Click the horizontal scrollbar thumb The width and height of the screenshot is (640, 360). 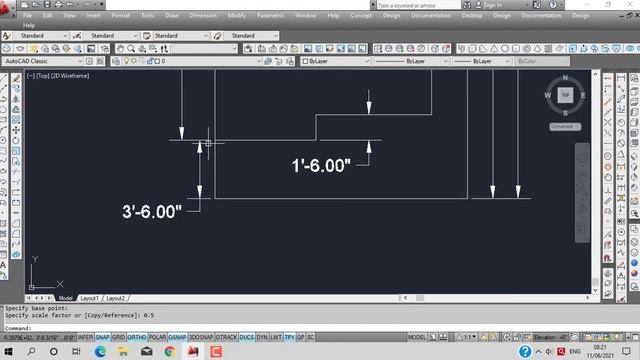(420, 298)
